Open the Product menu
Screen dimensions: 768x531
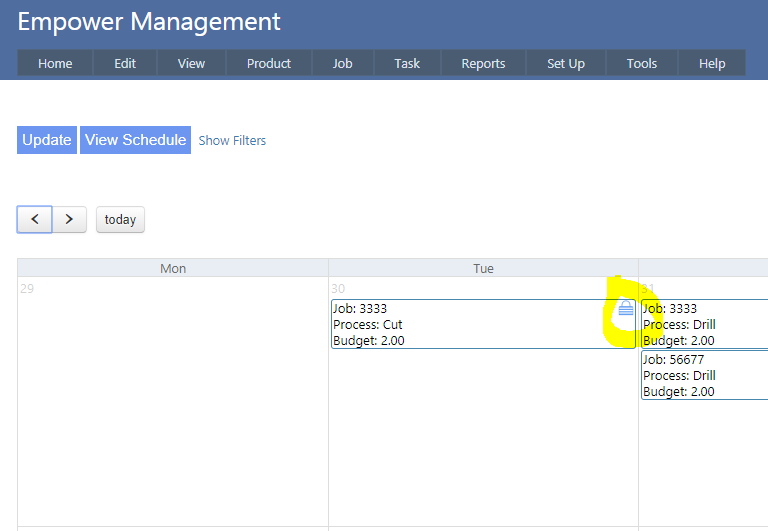(269, 63)
